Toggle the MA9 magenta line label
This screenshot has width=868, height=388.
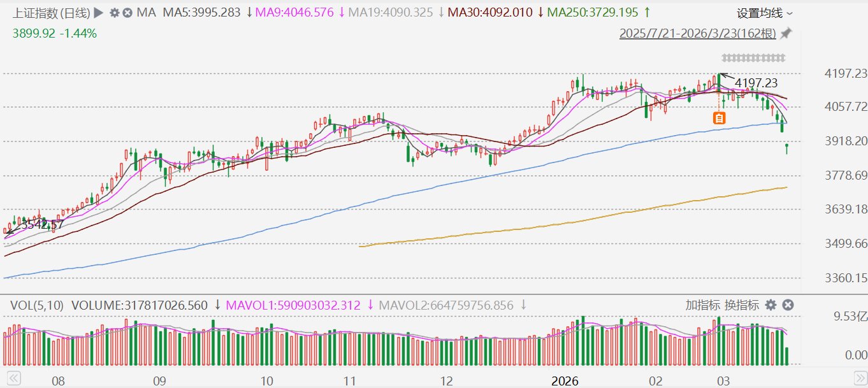(296, 13)
